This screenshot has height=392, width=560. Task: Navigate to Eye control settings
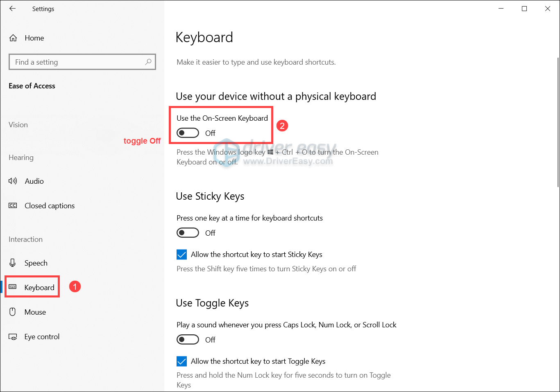42,336
